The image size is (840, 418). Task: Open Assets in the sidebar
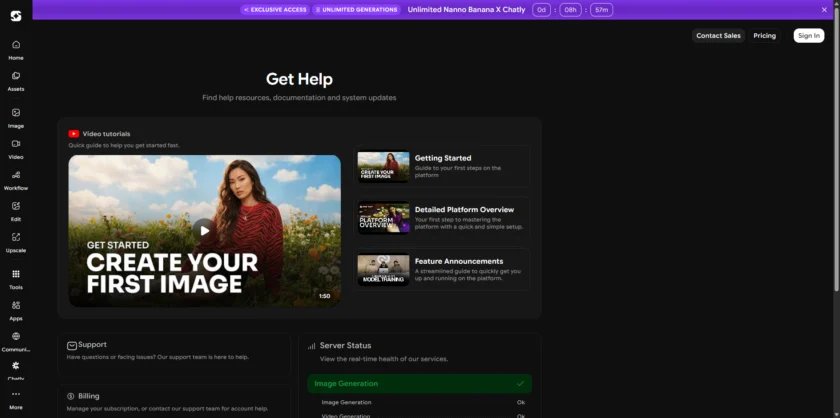[16, 80]
